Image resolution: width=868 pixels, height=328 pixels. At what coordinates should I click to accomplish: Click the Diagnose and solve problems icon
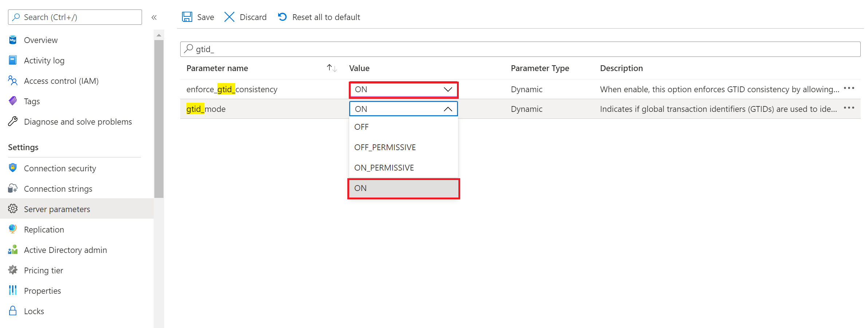point(12,121)
